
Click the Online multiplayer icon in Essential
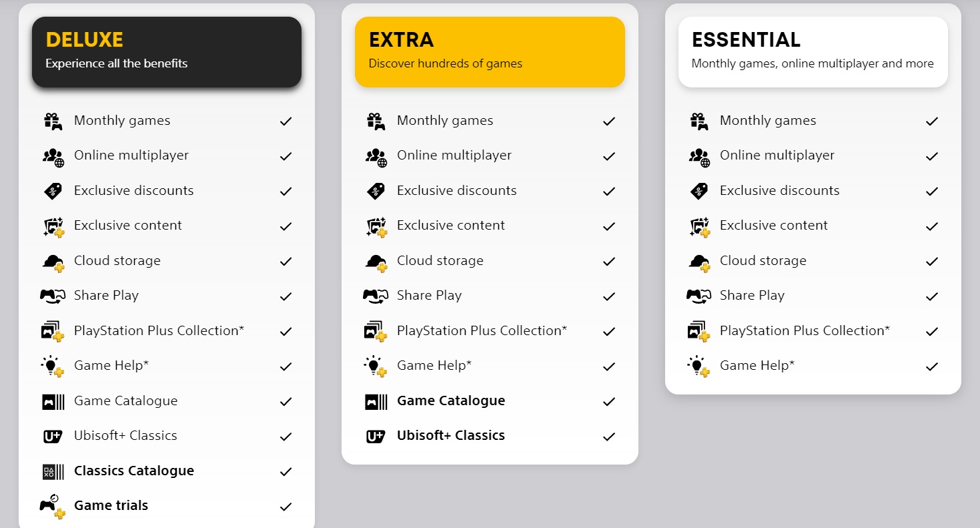pyautogui.click(x=698, y=156)
